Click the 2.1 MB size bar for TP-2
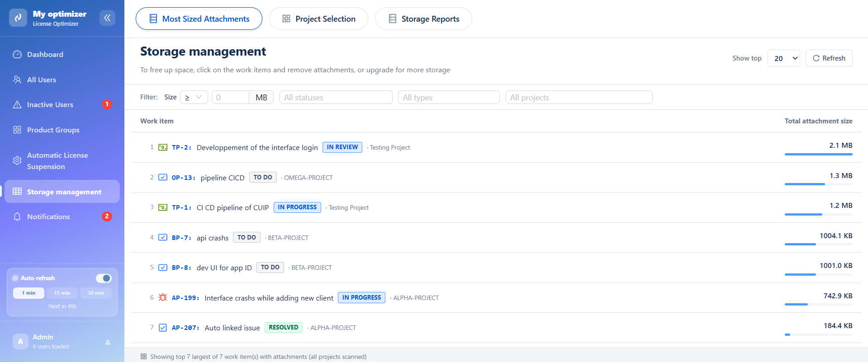 point(819,154)
